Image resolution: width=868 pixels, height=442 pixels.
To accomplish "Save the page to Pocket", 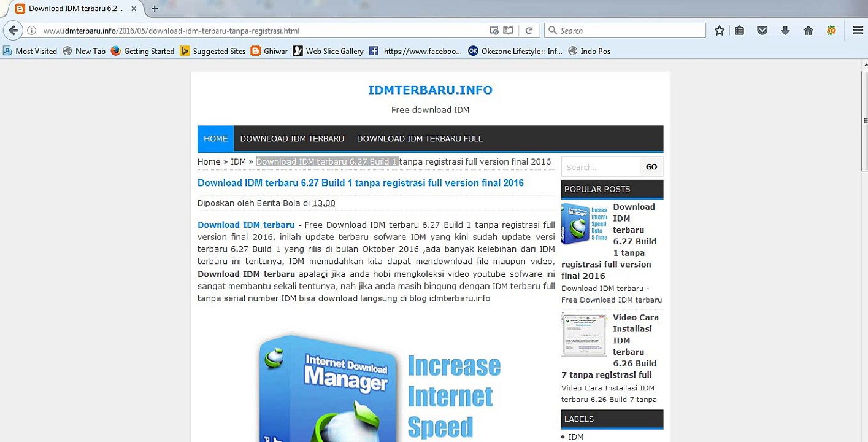I will (x=762, y=31).
